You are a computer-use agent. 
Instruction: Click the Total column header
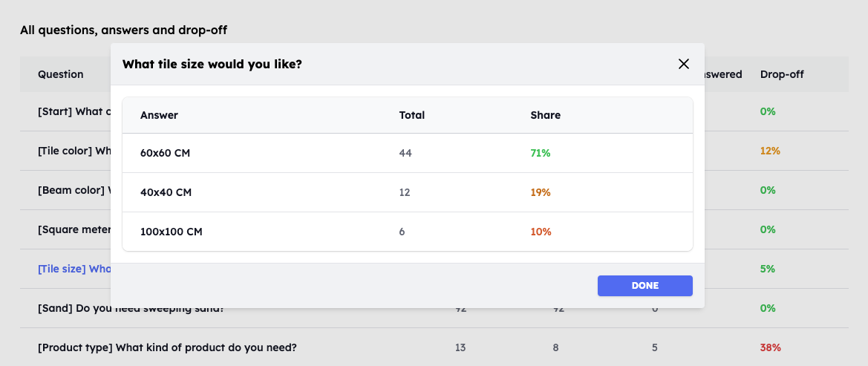point(412,115)
